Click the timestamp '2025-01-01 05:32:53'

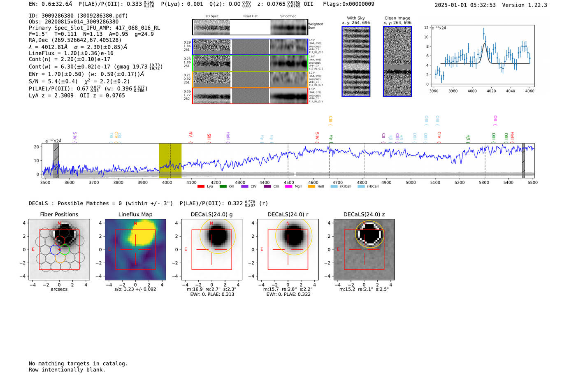[x=465, y=5]
